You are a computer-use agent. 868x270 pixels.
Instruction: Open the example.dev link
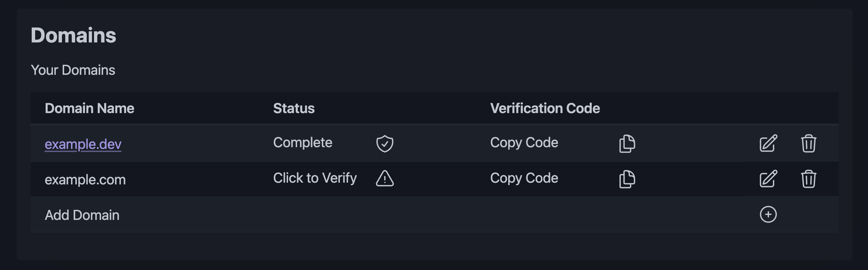(83, 144)
